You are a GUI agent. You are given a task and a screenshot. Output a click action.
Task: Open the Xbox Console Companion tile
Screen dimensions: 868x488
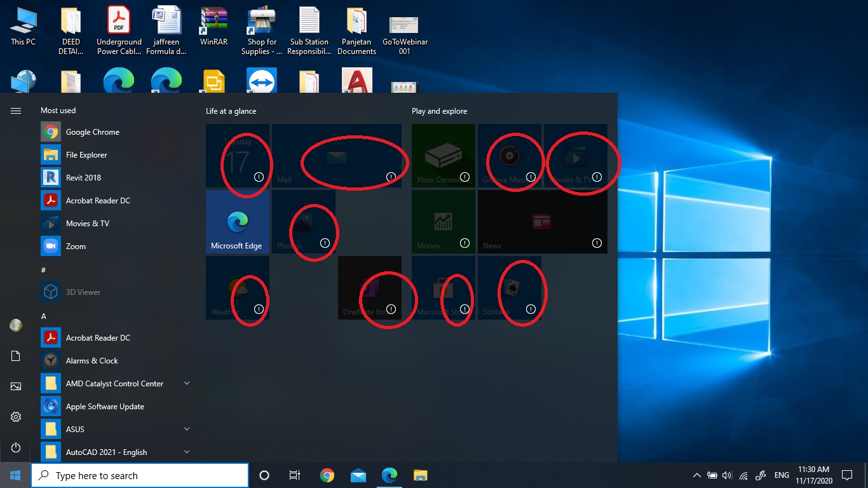click(x=443, y=156)
